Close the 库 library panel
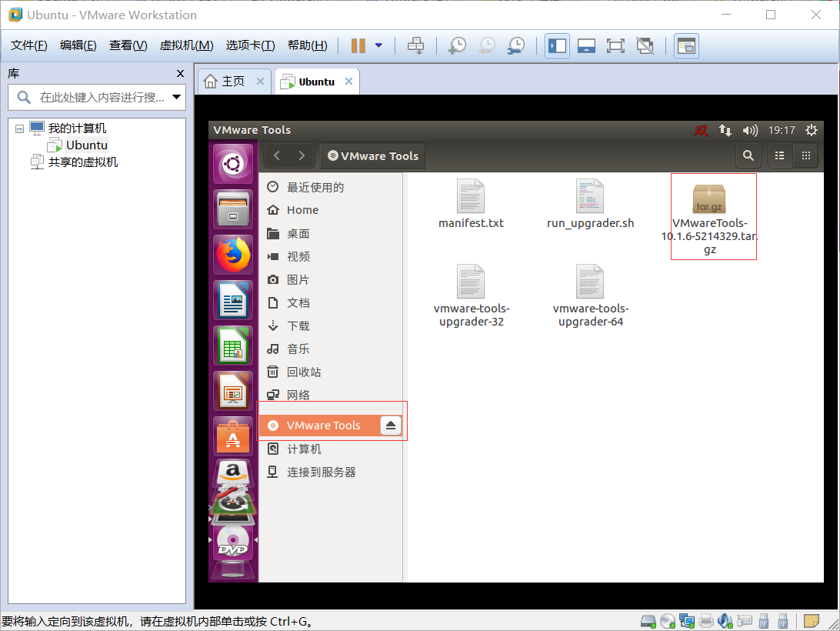Viewport: 840px width, 631px height. [x=180, y=73]
